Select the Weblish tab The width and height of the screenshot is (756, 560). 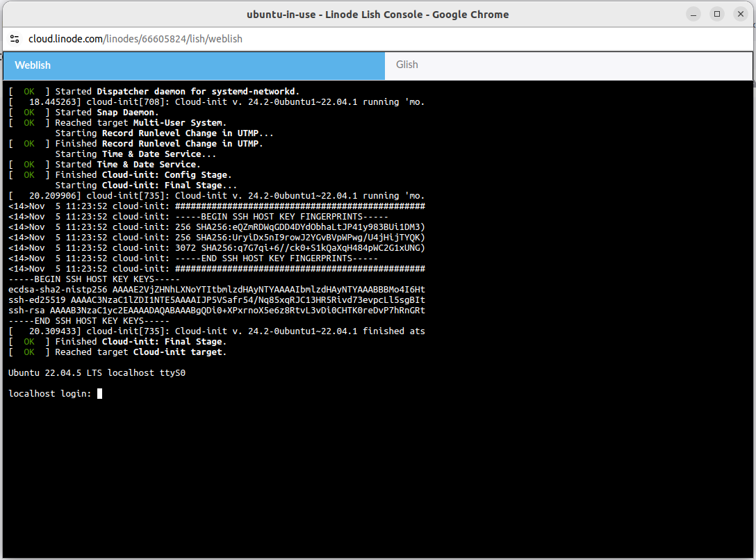[x=33, y=65]
